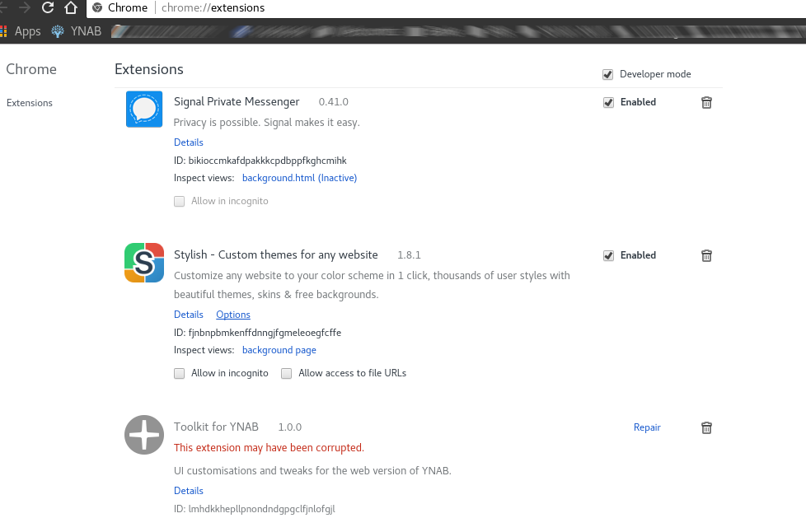The width and height of the screenshot is (806, 532).
Task: Click Toolkit version number 1.0.0
Action: coord(290,427)
